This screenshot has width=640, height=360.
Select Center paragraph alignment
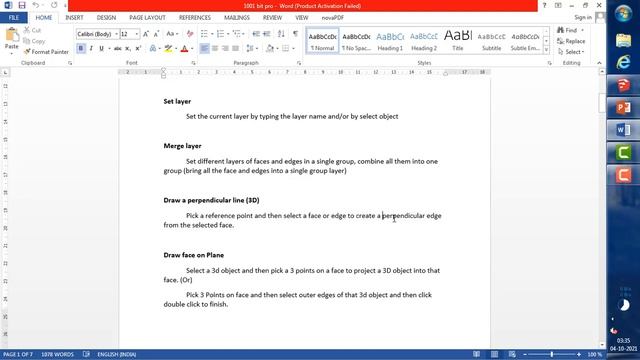[215, 49]
